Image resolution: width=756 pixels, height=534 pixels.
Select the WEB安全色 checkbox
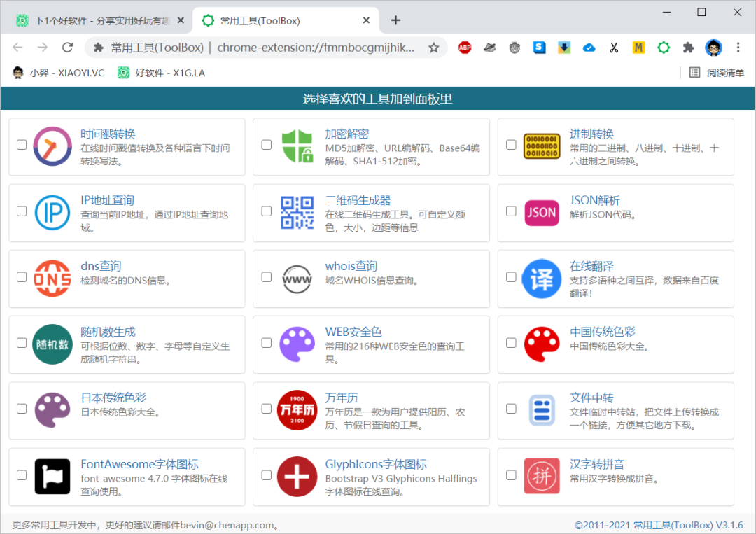click(x=266, y=343)
